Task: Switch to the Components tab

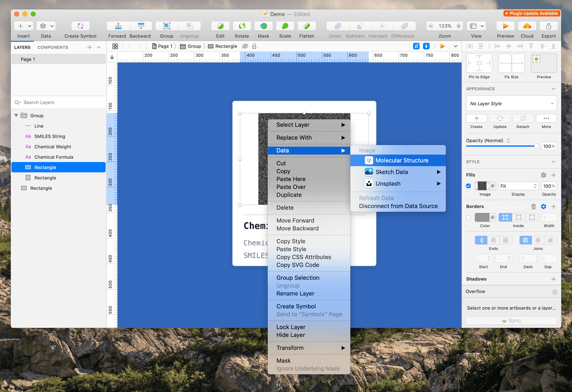Action: coord(53,47)
